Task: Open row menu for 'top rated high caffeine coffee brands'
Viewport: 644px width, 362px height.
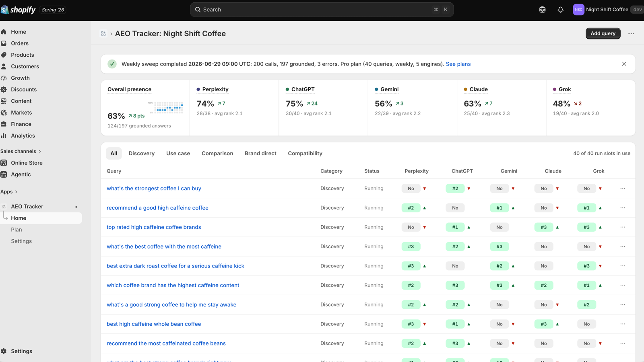Action: pyautogui.click(x=623, y=227)
